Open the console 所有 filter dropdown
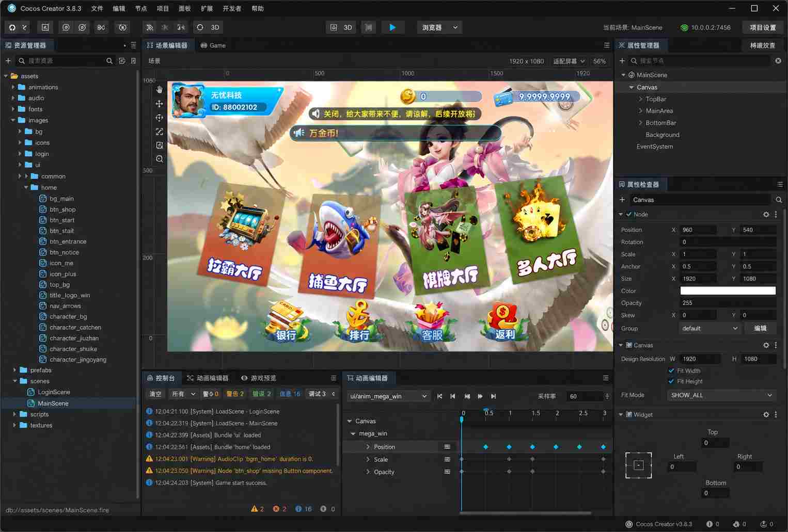The height and width of the screenshot is (532, 788). tap(184, 394)
